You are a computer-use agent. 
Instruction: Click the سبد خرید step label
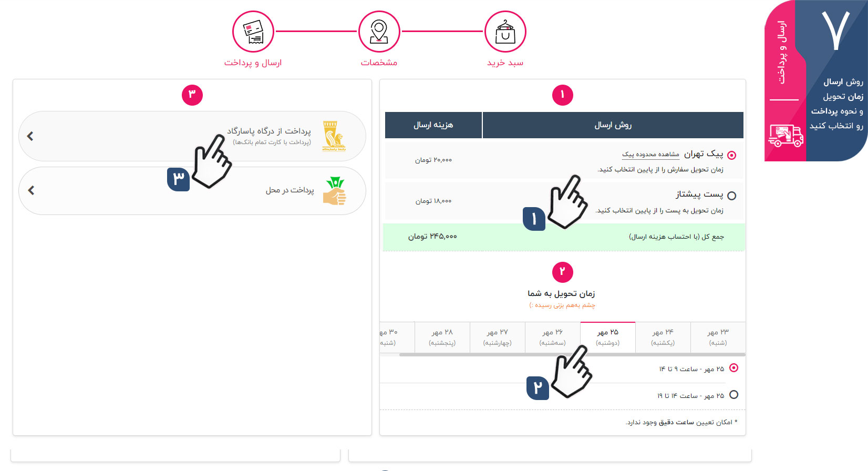(x=505, y=63)
